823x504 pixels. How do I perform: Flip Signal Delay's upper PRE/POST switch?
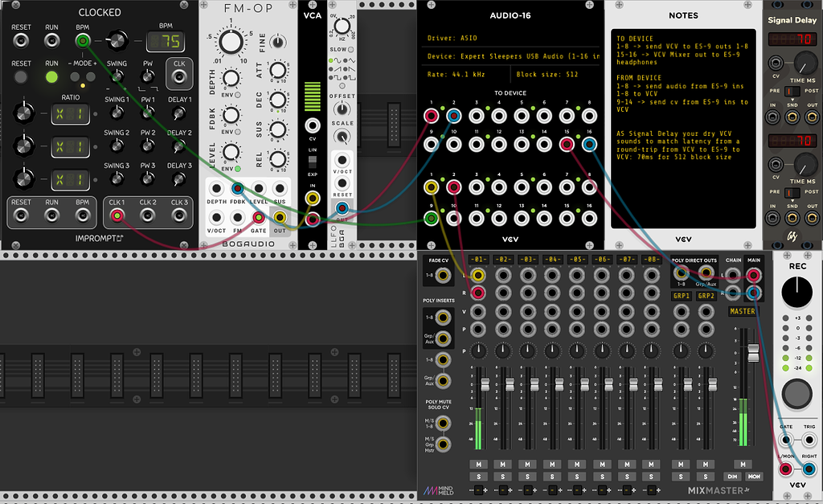pos(792,91)
